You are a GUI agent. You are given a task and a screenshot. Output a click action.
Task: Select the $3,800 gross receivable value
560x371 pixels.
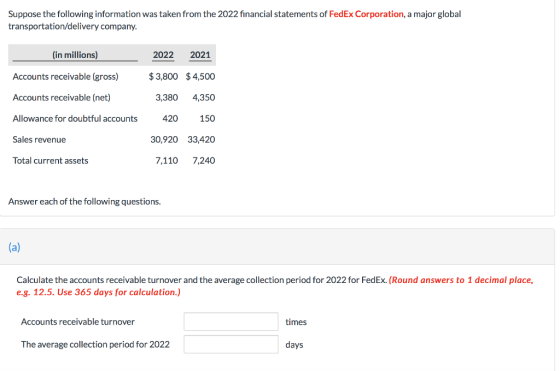click(x=163, y=76)
